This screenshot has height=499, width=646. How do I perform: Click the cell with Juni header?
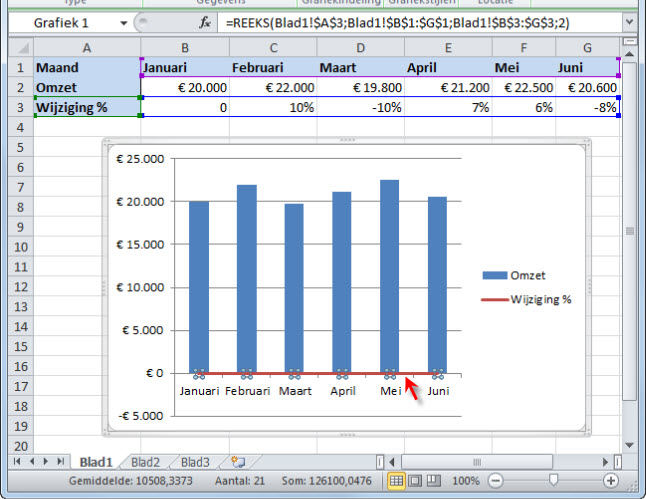click(587, 67)
